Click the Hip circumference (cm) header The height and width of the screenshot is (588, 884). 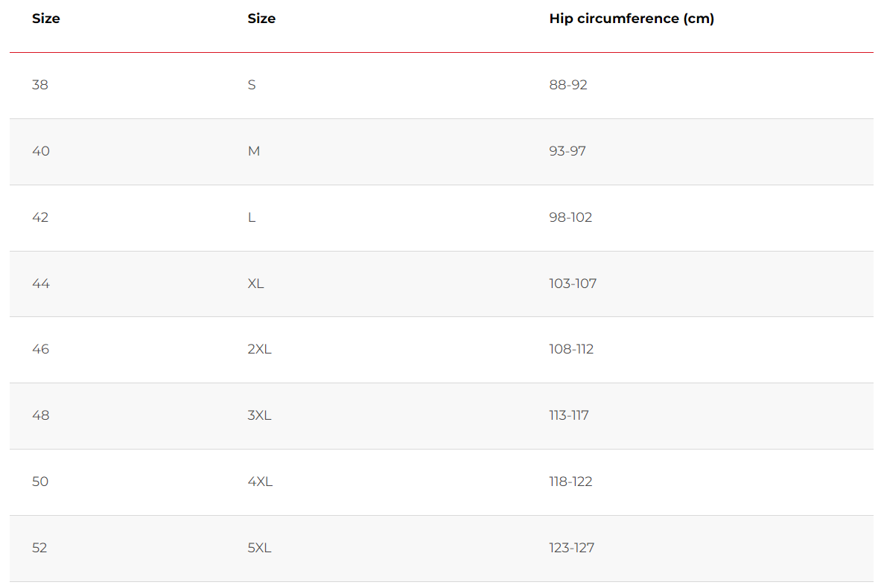[632, 19]
